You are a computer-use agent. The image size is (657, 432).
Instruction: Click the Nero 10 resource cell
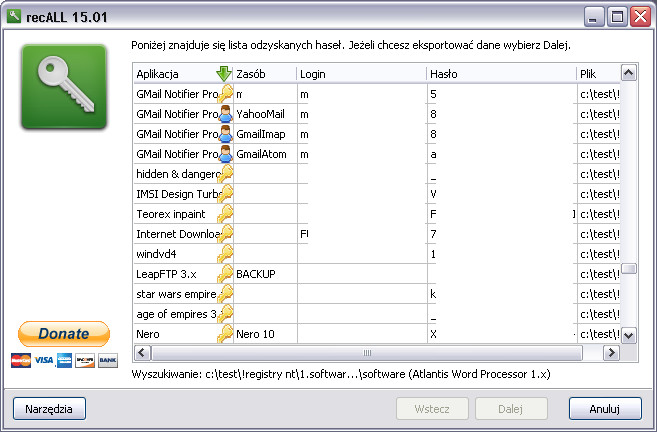(255, 334)
